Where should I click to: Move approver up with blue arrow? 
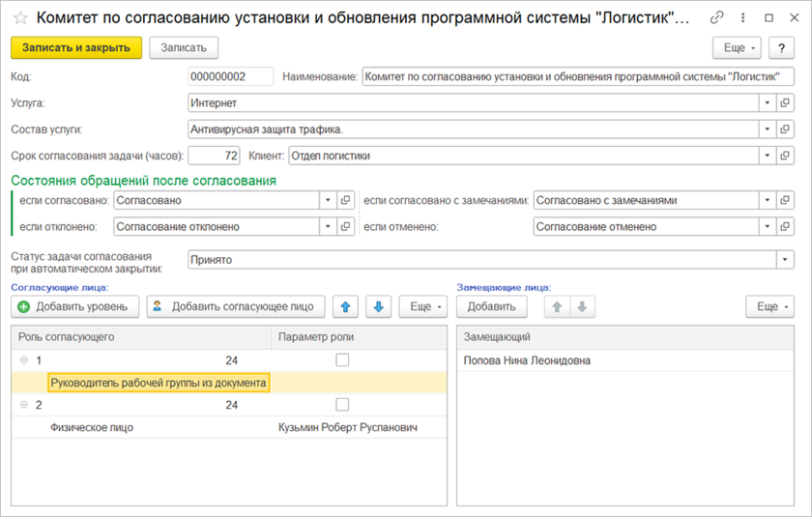click(x=346, y=306)
